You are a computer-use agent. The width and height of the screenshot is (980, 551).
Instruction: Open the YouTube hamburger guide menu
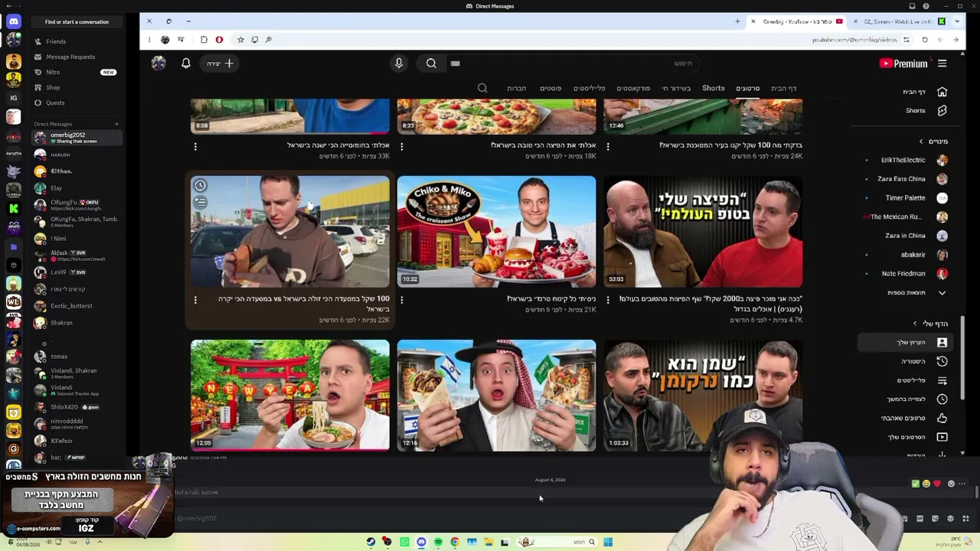pyautogui.click(x=942, y=64)
